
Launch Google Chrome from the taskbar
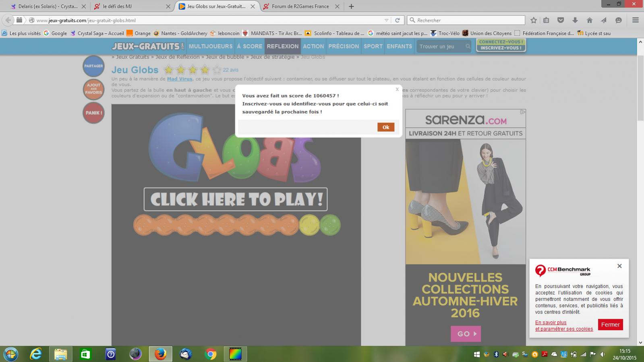(x=210, y=354)
